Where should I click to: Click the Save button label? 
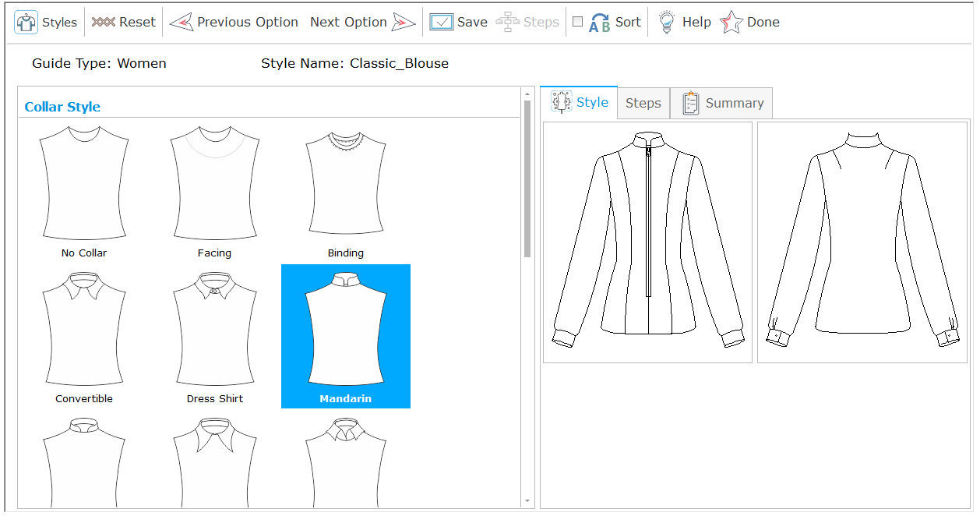pos(472,22)
